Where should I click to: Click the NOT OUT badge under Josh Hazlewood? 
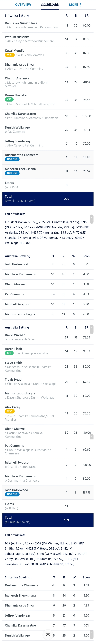tap(12, 494)
